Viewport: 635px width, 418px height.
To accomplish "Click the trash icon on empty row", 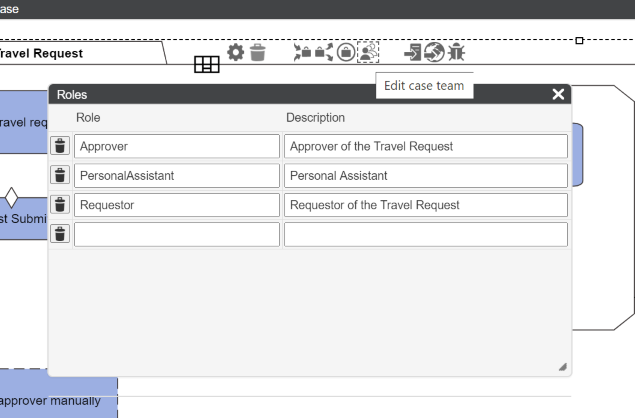I will point(60,234).
